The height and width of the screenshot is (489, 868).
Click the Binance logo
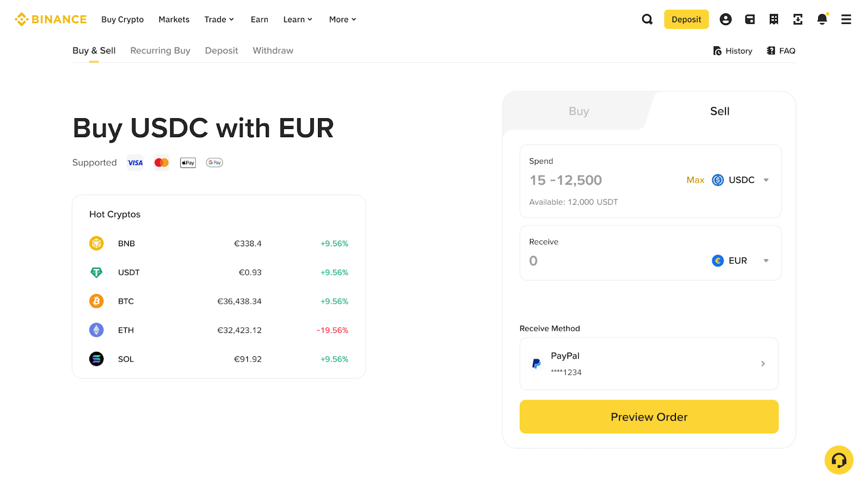(51, 20)
